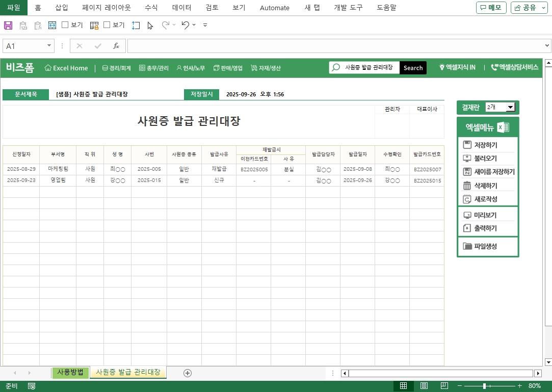Click the 저장하기 save icon in 엑셀메뉴

click(x=467, y=145)
